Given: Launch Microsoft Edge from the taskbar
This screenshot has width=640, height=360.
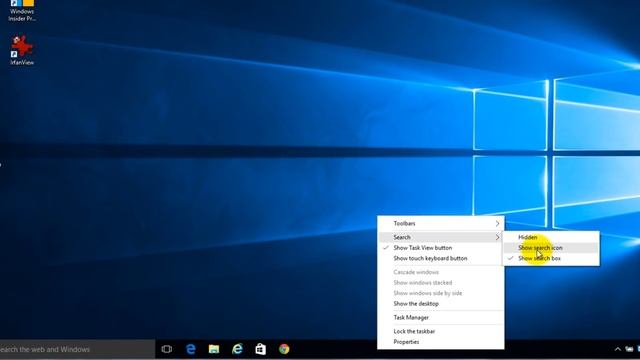Looking at the screenshot, I should coord(190,349).
